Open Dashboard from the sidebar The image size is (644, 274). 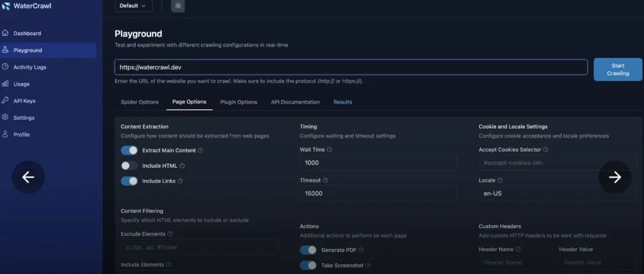tap(27, 33)
